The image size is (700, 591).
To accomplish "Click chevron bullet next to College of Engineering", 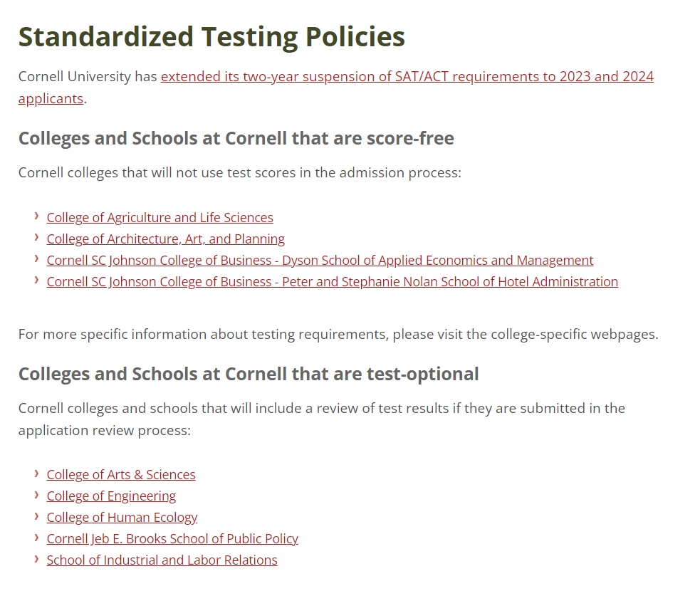I will pyautogui.click(x=36, y=494).
